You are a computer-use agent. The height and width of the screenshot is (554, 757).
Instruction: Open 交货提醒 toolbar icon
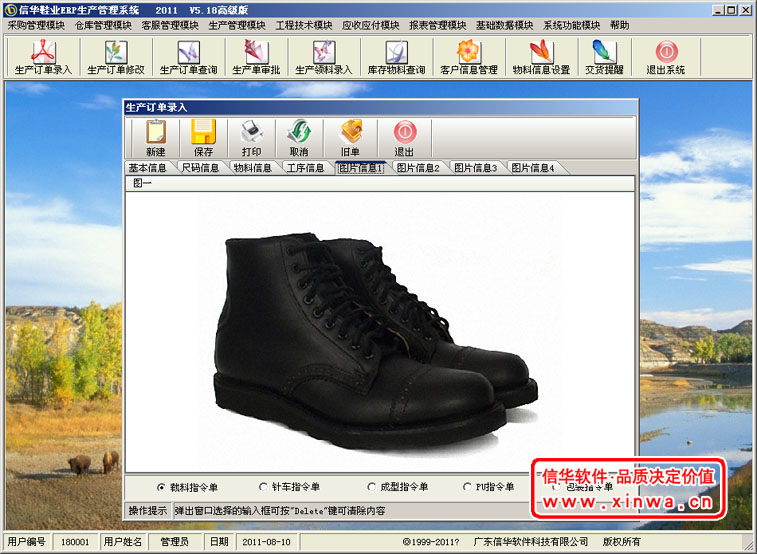[x=604, y=57]
